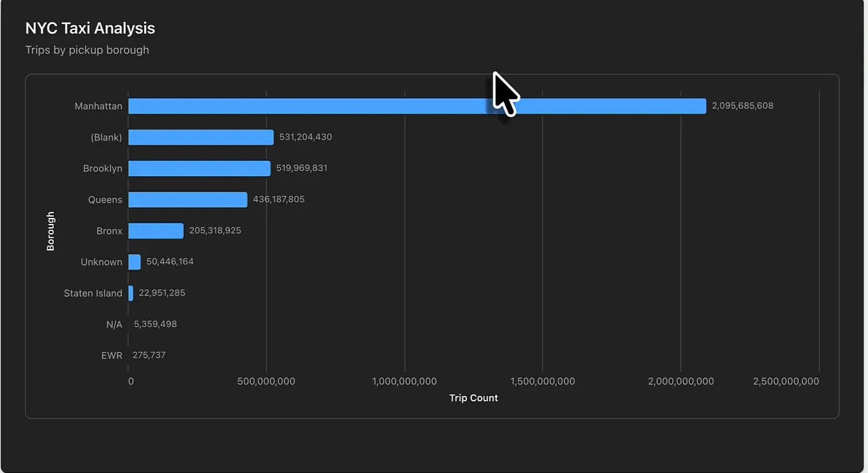Click the value 2,095,685,608
868x473 pixels.
point(742,106)
